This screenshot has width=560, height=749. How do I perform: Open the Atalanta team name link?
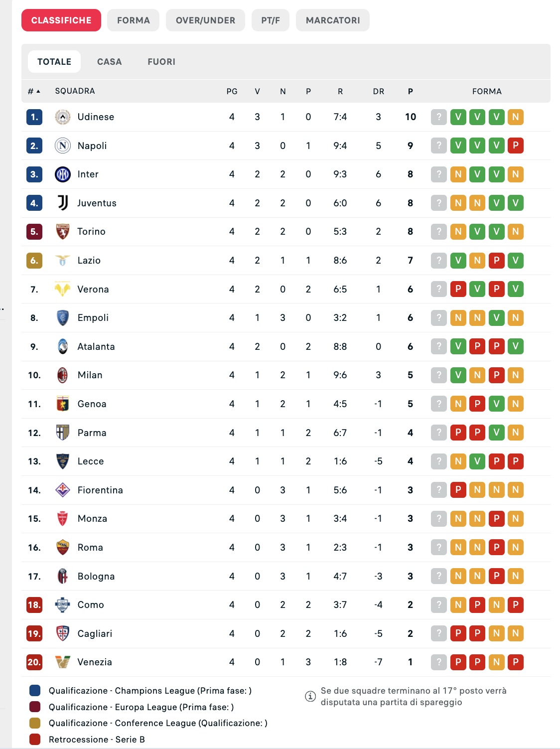(x=96, y=347)
